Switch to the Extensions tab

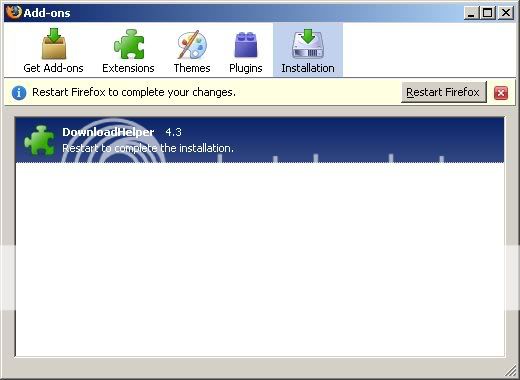[128, 50]
